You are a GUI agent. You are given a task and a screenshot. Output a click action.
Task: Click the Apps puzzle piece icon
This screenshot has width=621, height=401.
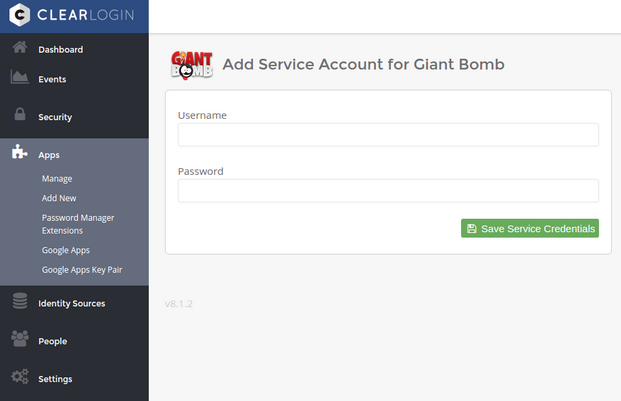pos(19,152)
